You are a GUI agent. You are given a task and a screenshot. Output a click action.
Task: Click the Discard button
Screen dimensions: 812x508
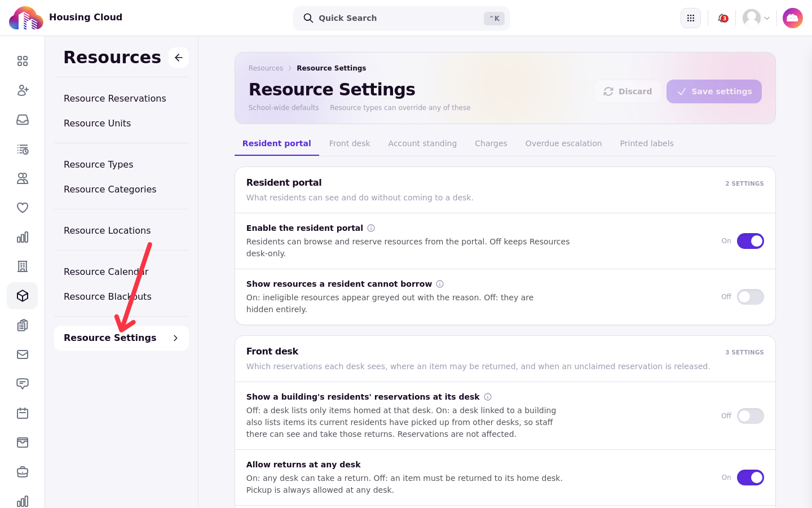(x=628, y=91)
